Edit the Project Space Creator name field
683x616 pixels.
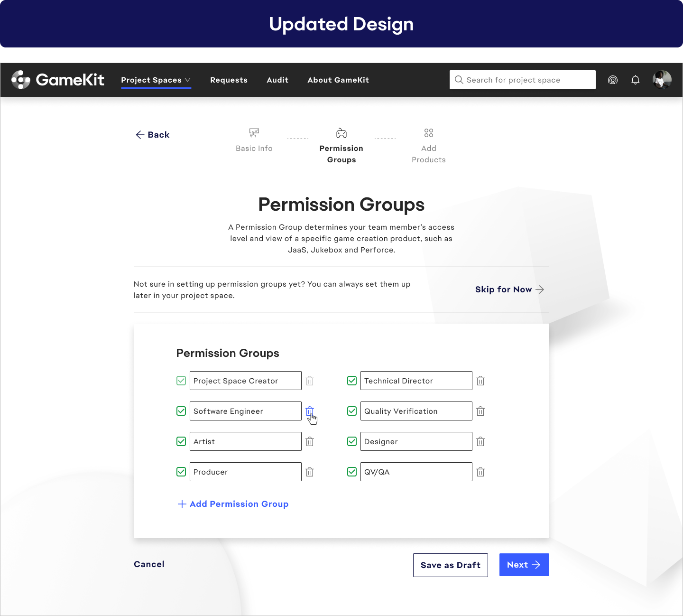(246, 381)
